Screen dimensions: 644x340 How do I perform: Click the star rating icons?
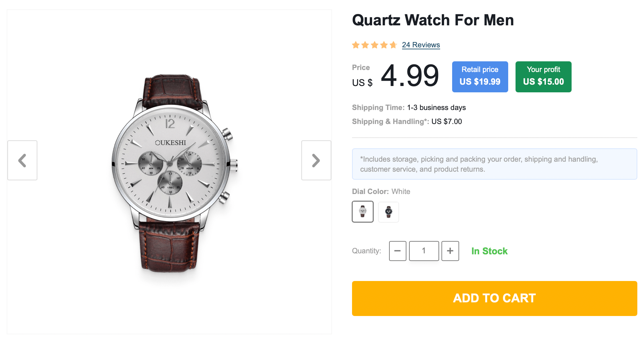(x=374, y=45)
